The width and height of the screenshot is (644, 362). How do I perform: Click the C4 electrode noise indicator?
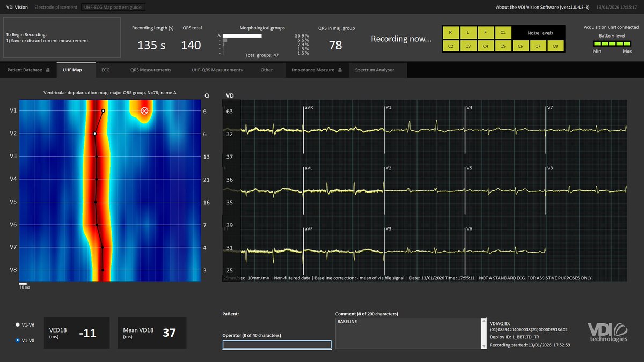click(x=485, y=46)
